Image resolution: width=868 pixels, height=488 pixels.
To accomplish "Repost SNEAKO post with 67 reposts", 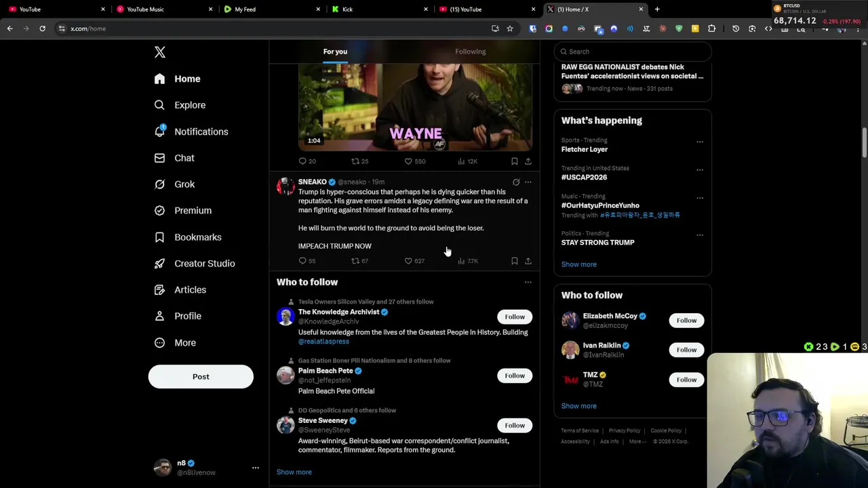I will pos(359,261).
